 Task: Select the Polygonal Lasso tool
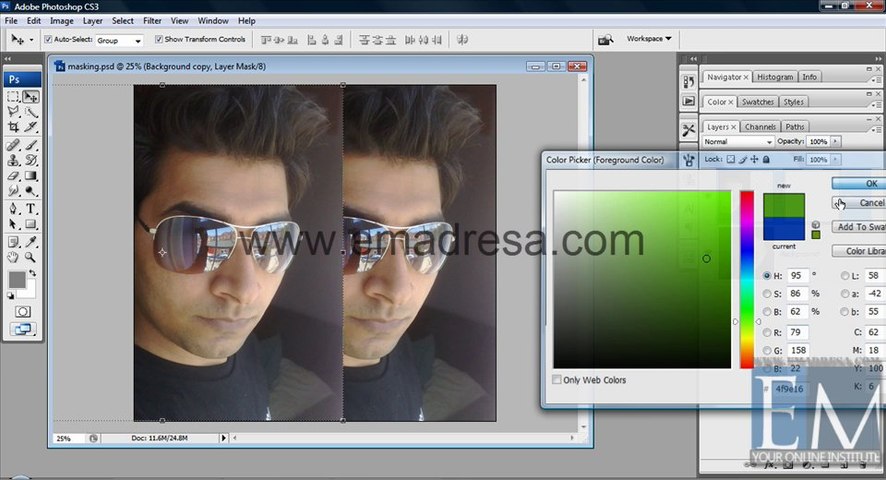point(14,112)
